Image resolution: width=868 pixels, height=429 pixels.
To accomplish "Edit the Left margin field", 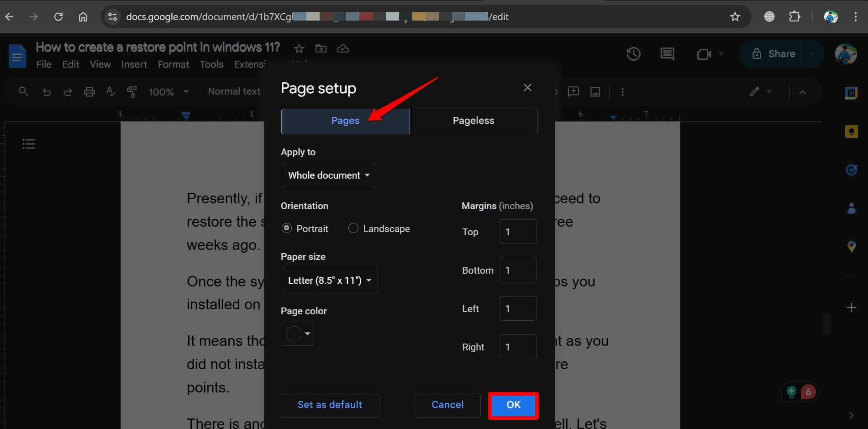I will [x=518, y=308].
